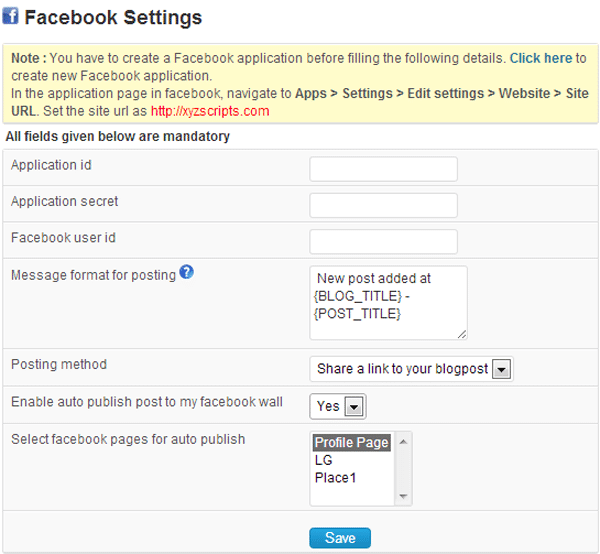
Task: Open the Posting method dropdown arrow
Action: 501,369
